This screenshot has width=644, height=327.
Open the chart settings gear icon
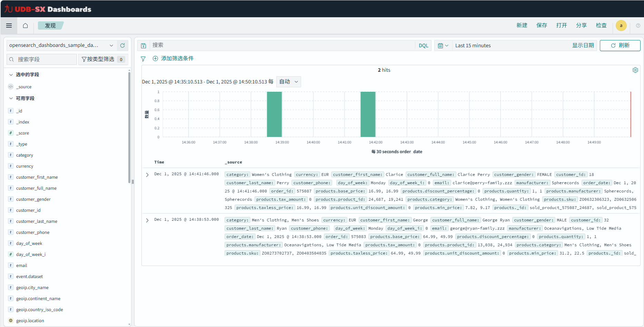coord(635,70)
